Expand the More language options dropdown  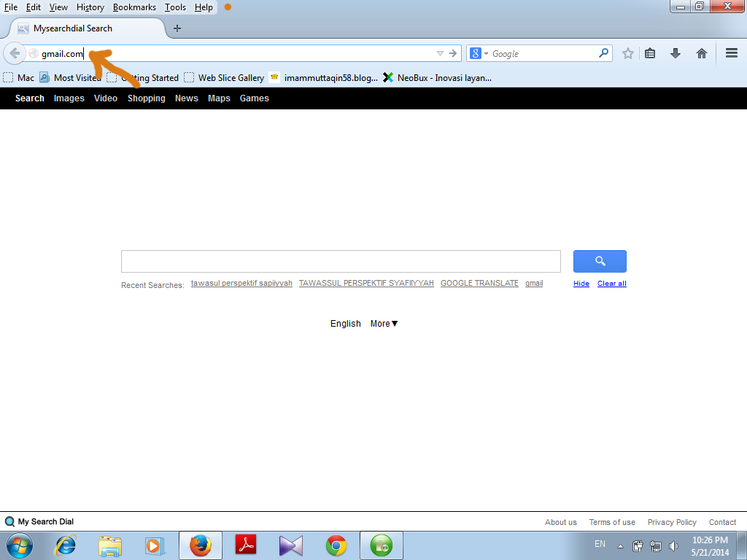tap(383, 323)
